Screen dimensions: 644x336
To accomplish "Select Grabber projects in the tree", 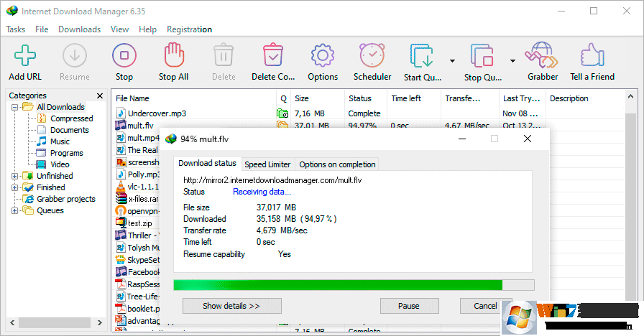I will [65, 199].
